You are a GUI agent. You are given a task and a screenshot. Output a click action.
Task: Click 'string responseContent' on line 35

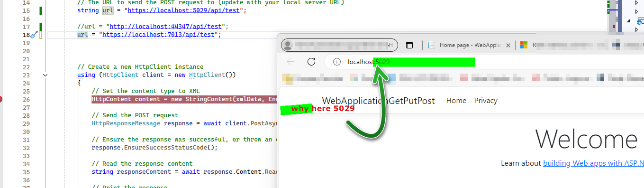point(131,172)
